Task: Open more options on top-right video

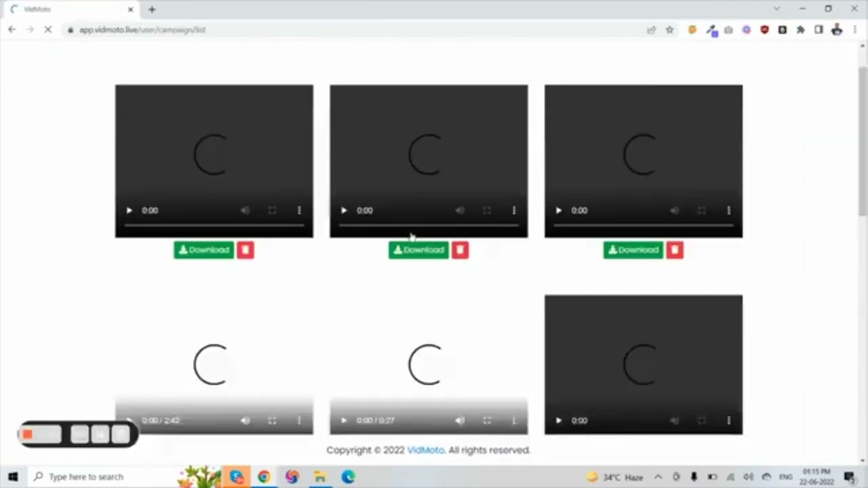Action: pos(728,210)
